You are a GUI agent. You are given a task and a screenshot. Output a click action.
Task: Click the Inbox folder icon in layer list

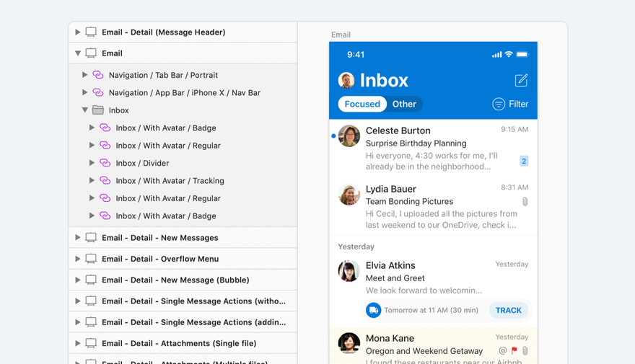tap(98, 110)
